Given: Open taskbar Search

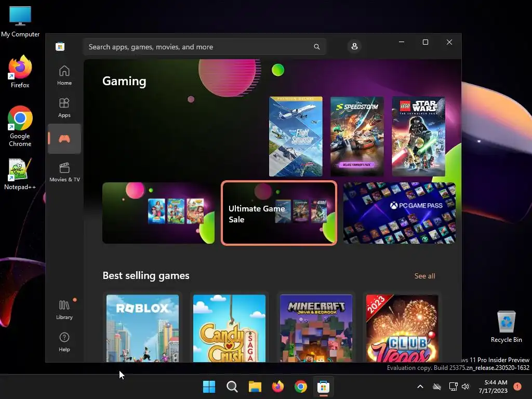Looking at the screenshot, I should click(232, 387).
